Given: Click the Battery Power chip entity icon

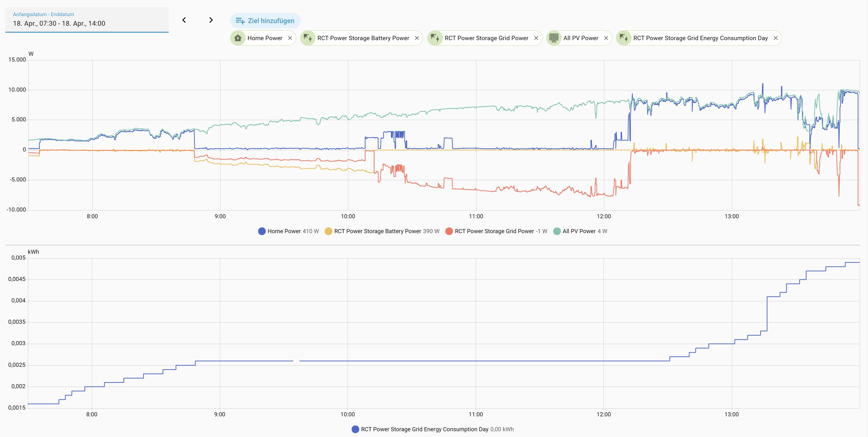Looking at the screenshot, I should (308, 38).
